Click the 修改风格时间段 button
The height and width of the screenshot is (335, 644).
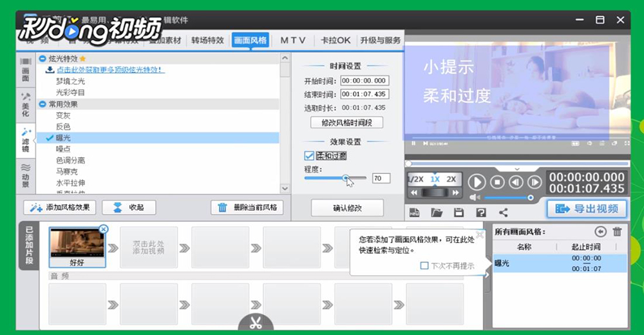[x=346, y=122]
